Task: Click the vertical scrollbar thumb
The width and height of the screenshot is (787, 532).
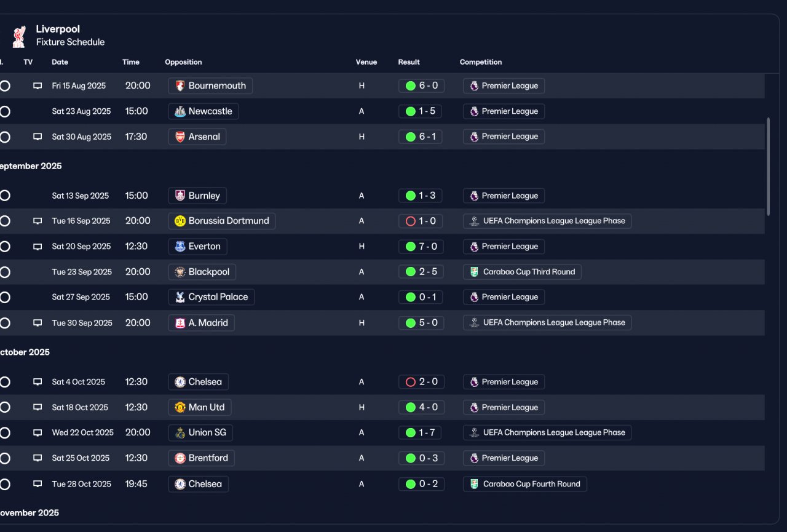Action: [x=768, y=166]
